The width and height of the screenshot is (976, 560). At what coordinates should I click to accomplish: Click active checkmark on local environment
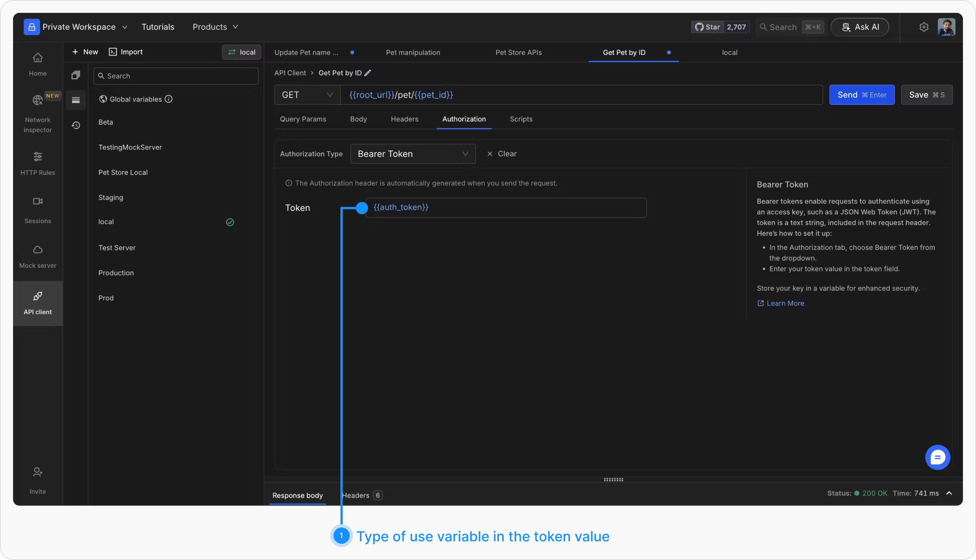[230, 222]
